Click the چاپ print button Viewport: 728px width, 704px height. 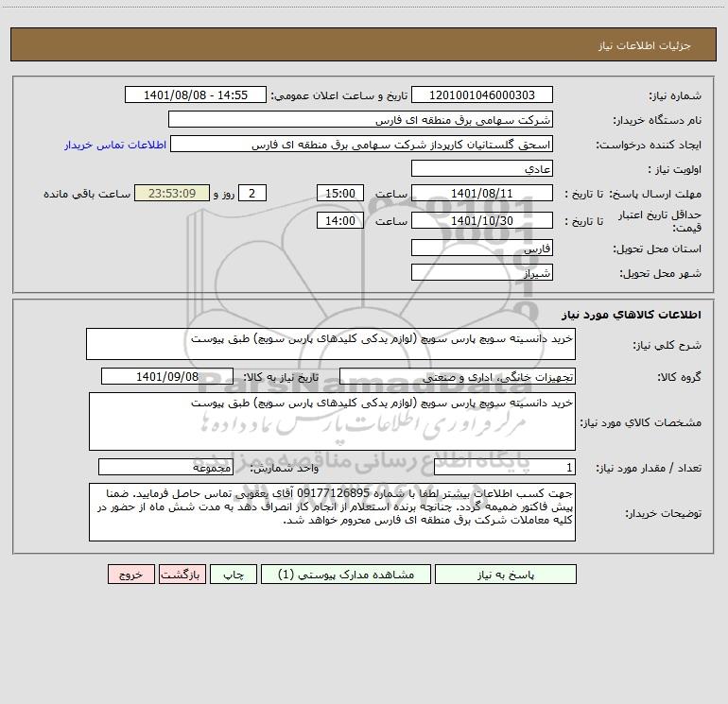(234, 575)
